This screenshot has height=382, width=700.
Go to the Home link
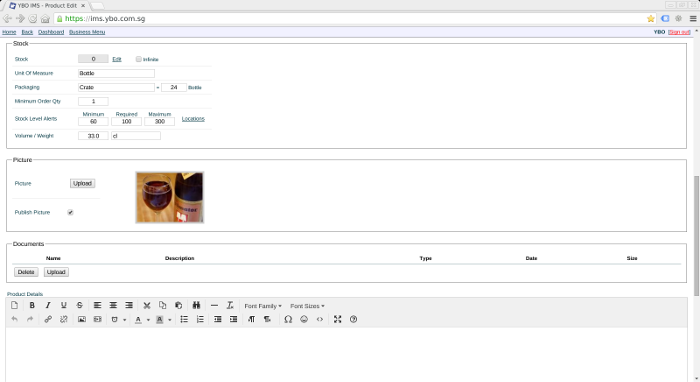pos(9,32)
